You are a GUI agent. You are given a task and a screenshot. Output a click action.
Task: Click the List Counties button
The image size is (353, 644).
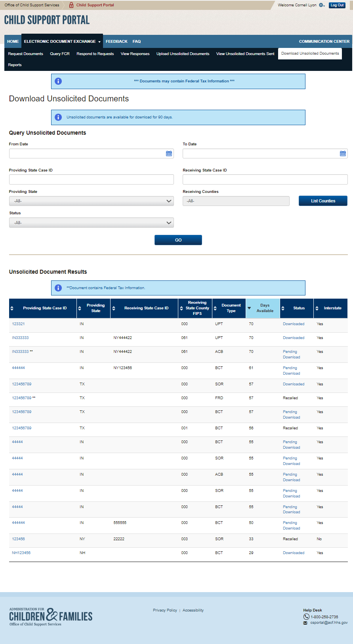pyautogui.click(x=323, y=201)
